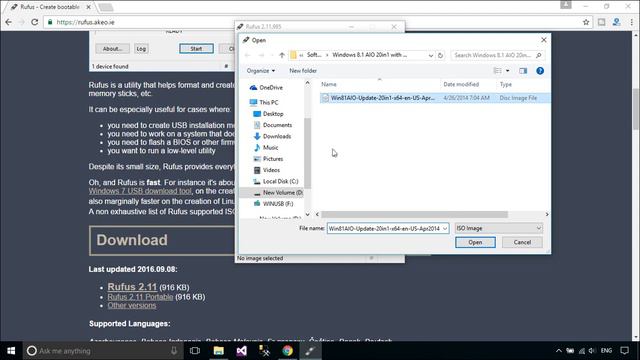Click Rufus 2.11 download link

[132, 287]
